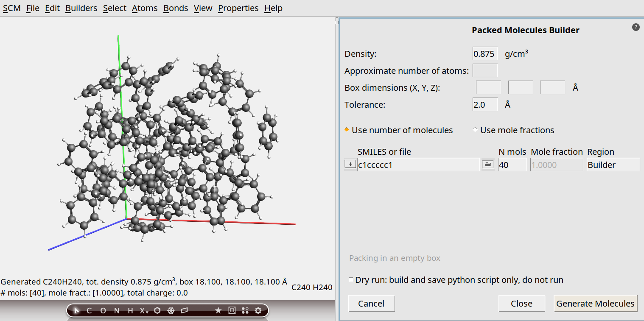
Task: Enable the Dry run checkbox
Action: [351, 280]
